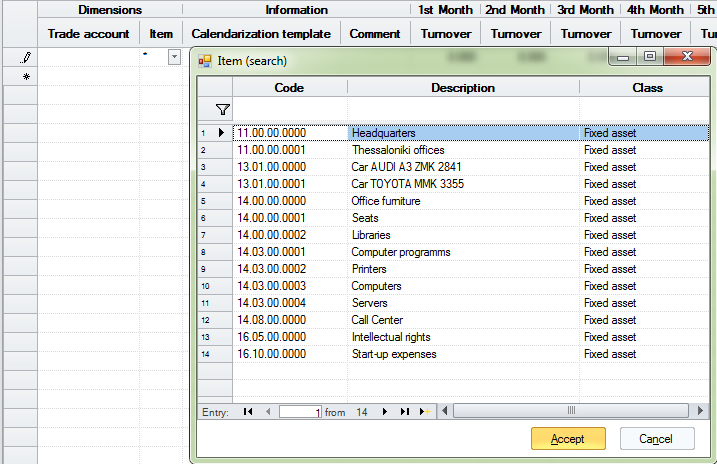Click row header number 12
The image size is (717, 464).
[214, 320]
